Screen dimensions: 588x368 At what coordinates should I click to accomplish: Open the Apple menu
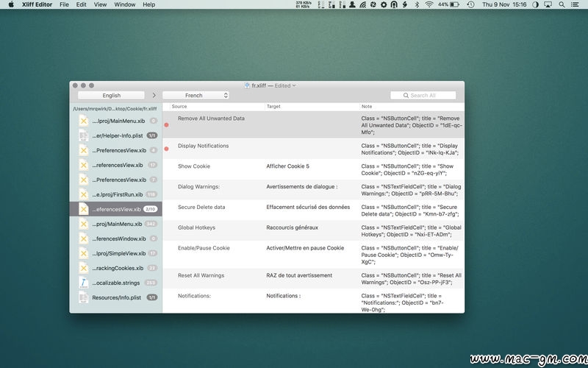click(11, 4)
